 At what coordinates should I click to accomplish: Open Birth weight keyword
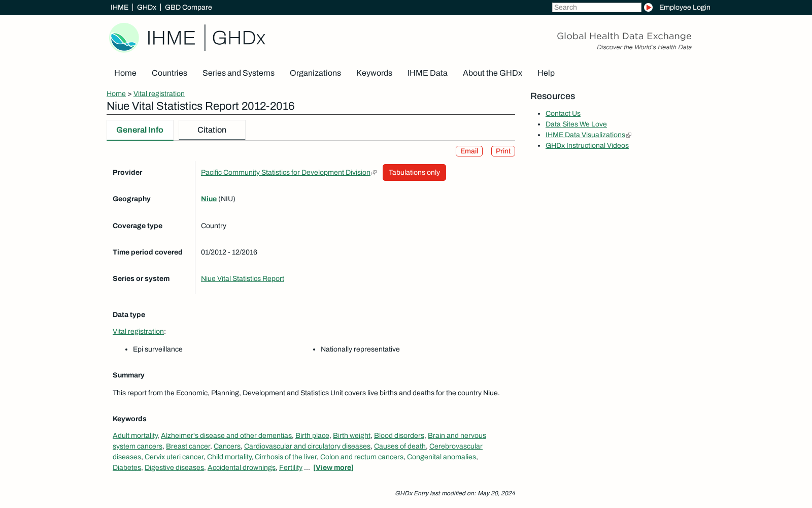tap(352, 435)
